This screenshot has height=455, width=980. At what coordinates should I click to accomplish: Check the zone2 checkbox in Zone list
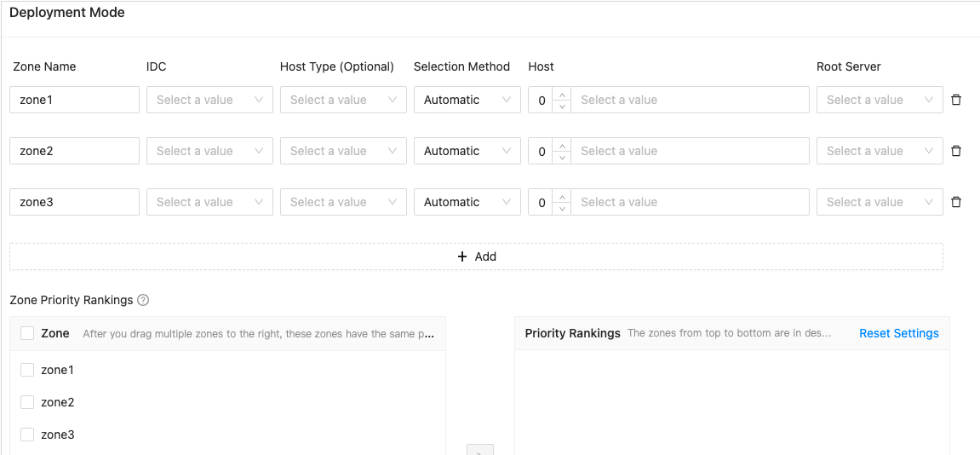27,402
